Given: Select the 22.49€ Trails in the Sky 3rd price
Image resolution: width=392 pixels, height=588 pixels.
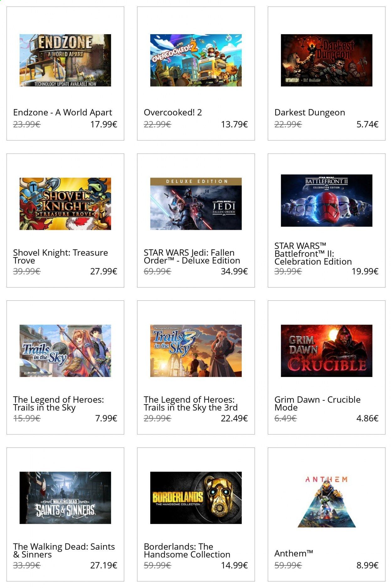Looking at the screenshot, I should point(234,418).
